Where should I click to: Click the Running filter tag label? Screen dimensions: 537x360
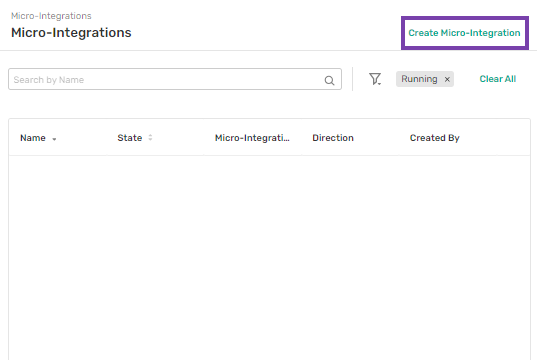[x=419, y=79]
